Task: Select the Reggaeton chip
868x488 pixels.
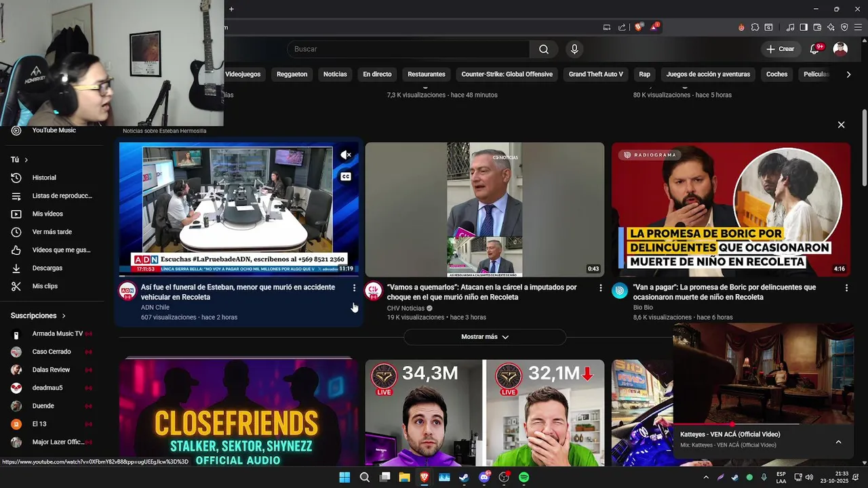Action: [x=292, y=75]
